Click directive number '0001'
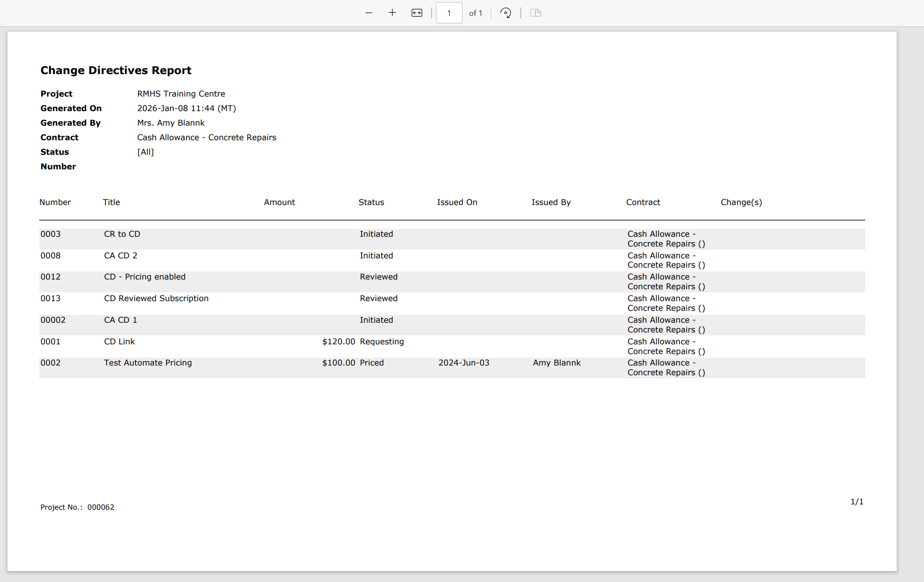Image resolution: width=924 pixels, height=582 pixels. (50, 341)
